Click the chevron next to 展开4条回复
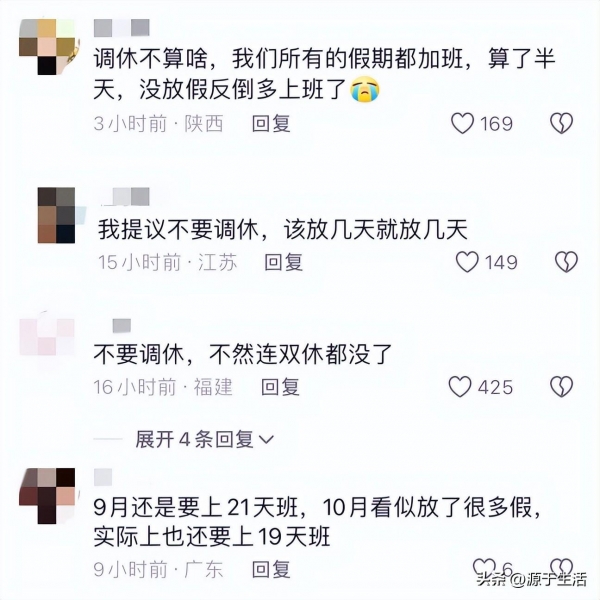600x600 pixels. coord(266,440)
